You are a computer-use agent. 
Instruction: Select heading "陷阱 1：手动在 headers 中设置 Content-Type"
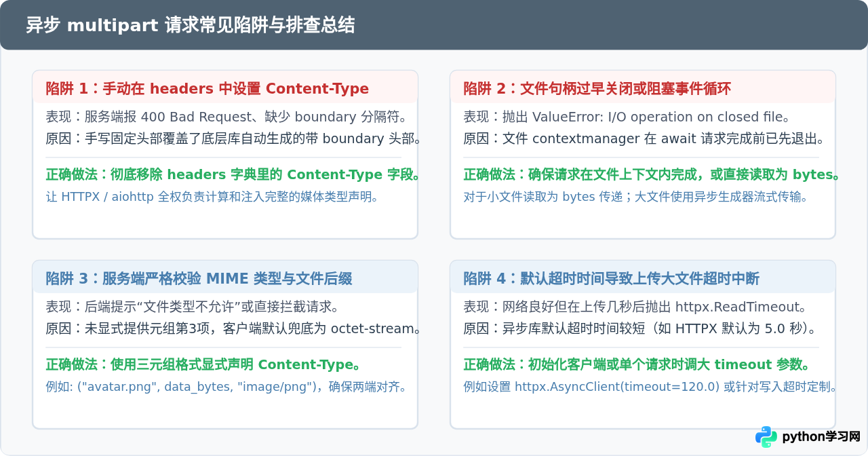point(208,88)
